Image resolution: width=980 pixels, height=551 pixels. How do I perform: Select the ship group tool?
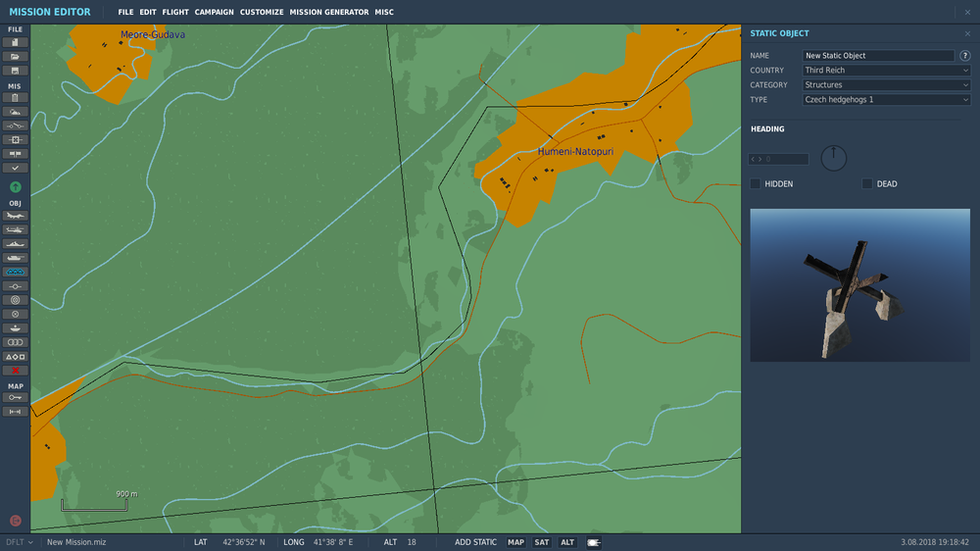[x=15, y=244]
